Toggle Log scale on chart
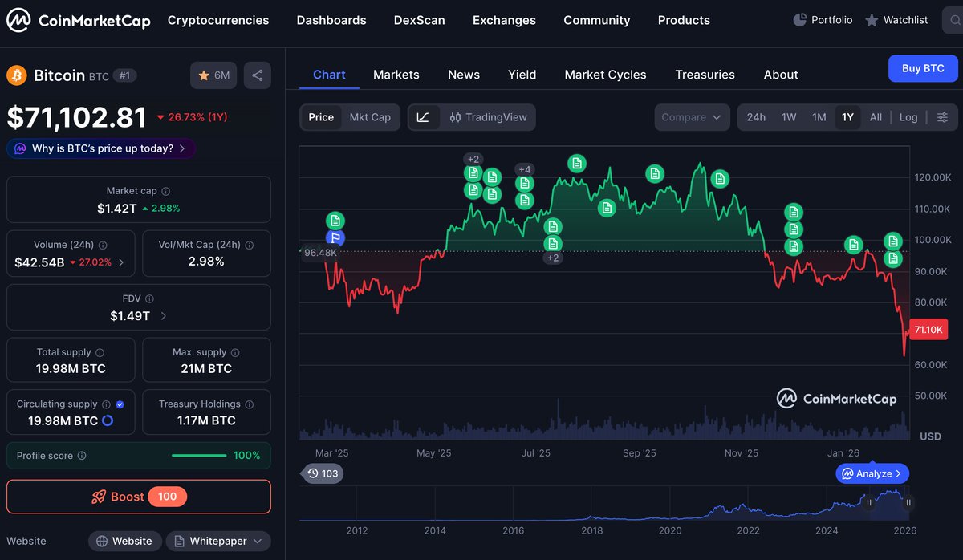The height and width of the screenshot is (560, 963). coord(908,117)
